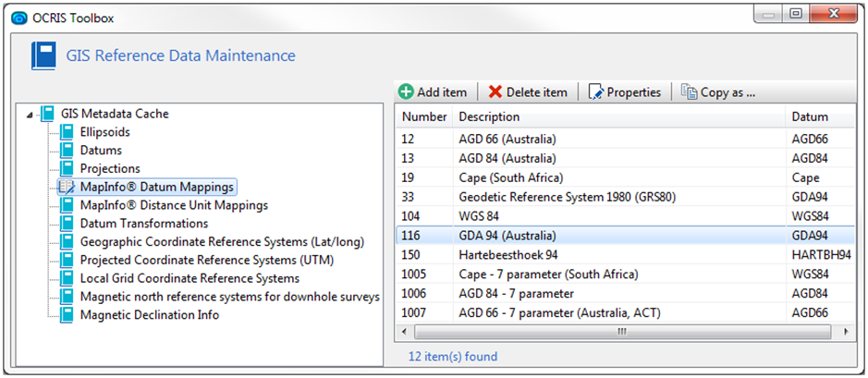This screenshot has width=868, height=378.
Task: Click the Geographic Coordinate Reference Systems icon
Action: (x=67, y=242)
